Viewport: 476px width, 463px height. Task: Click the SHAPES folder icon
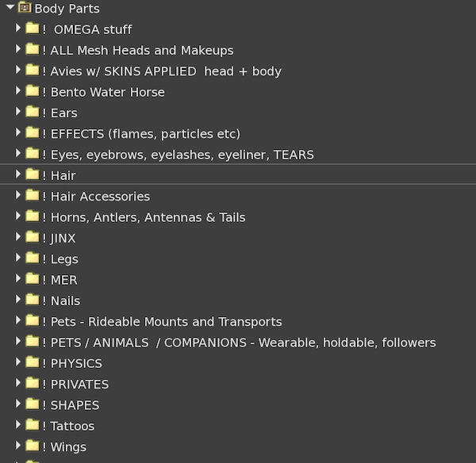click(33, 404)
